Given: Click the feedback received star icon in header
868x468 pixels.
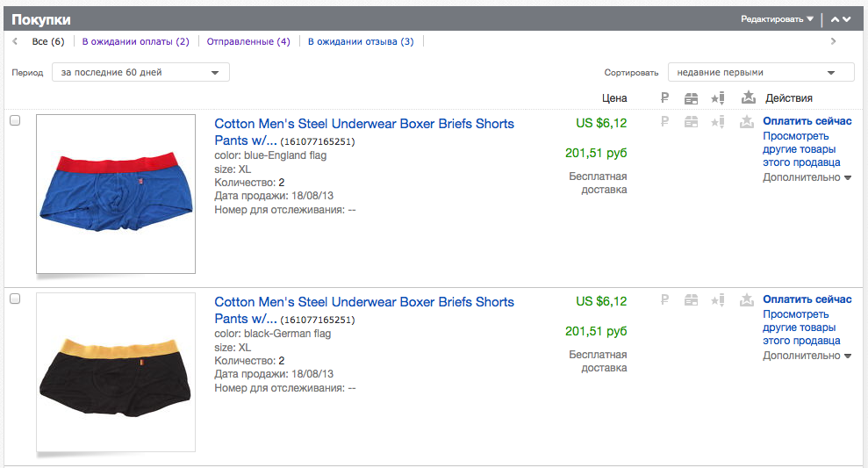Looking at the screenshot, I should (748, 97).
